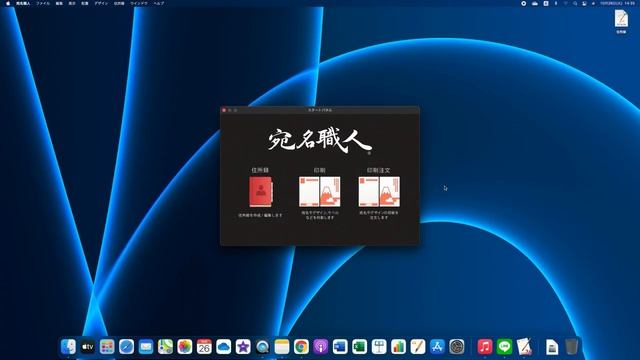Open Launchpad in the Dock
Screen dimensions: 640x360
coord(107,347)
